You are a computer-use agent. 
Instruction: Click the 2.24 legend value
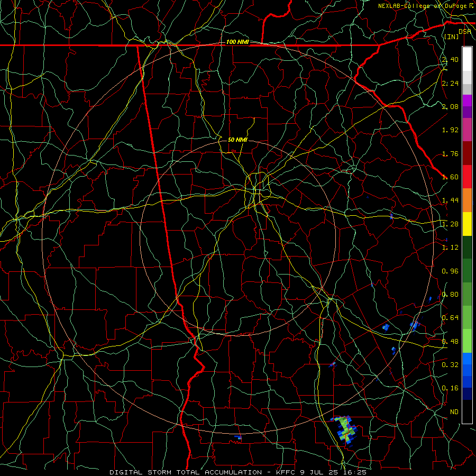[450, 83]
